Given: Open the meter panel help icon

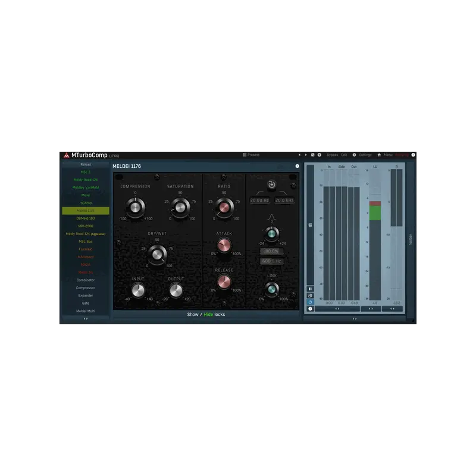Looking at the screenshot, I should [x=310, y=309].
